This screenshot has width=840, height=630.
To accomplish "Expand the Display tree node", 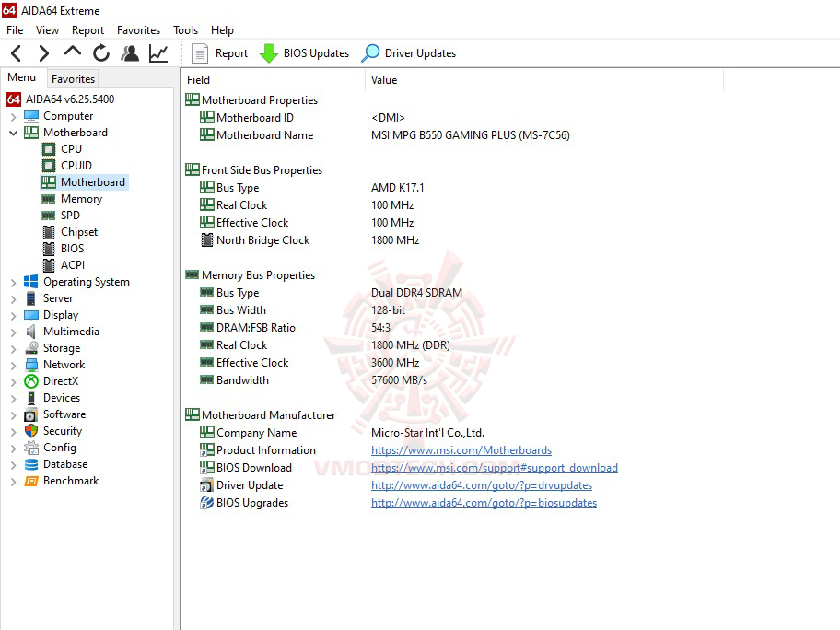I will (x=14, y=316).
